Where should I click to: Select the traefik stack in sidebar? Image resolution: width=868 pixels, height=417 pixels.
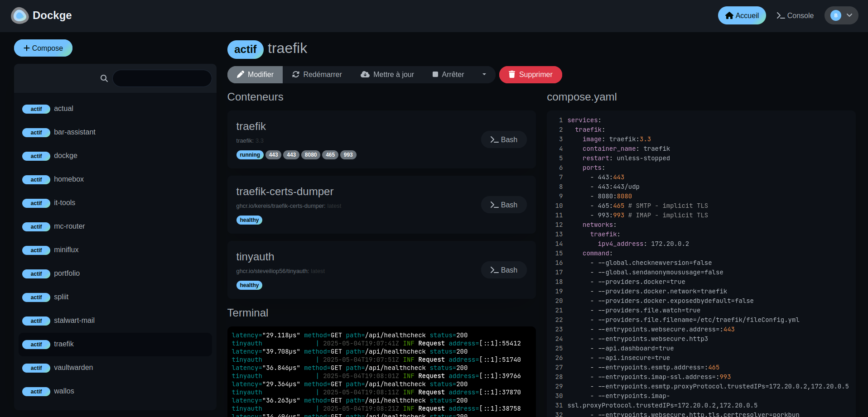[x=115, y=344]
